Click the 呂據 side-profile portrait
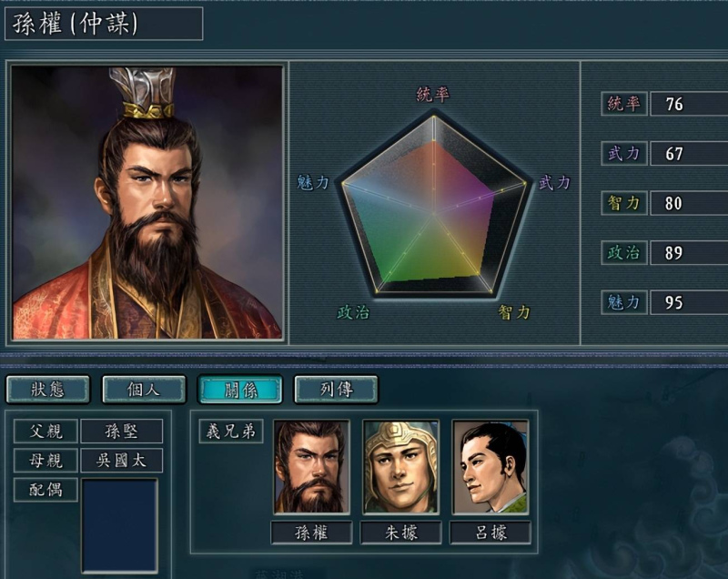 (x=490, y=467)
